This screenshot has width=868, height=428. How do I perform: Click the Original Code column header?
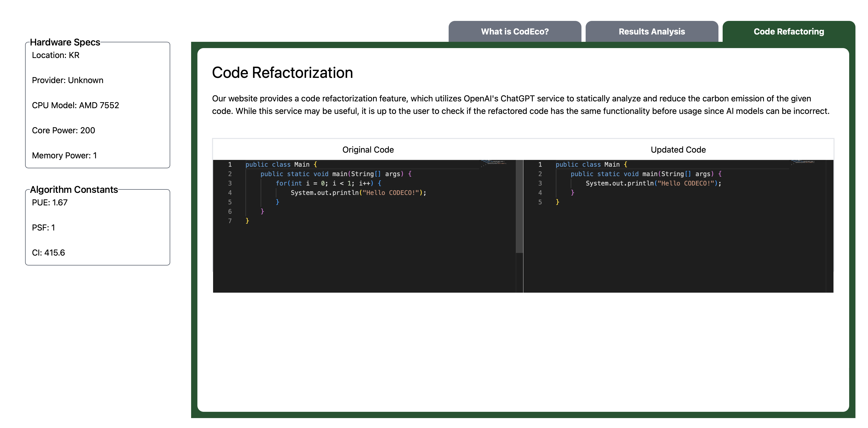point(368,149)
